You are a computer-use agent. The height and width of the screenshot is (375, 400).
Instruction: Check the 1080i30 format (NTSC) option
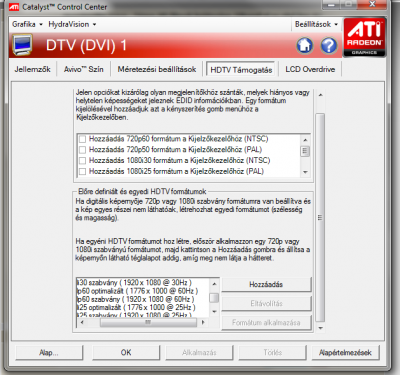pos(82,161)
